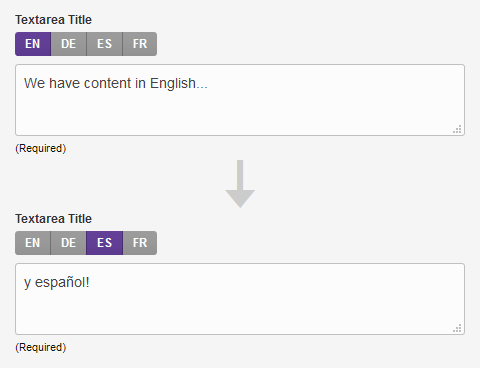
Task: Click '(Required)' note under the español textarea
Action: click(x=41, y=347)
